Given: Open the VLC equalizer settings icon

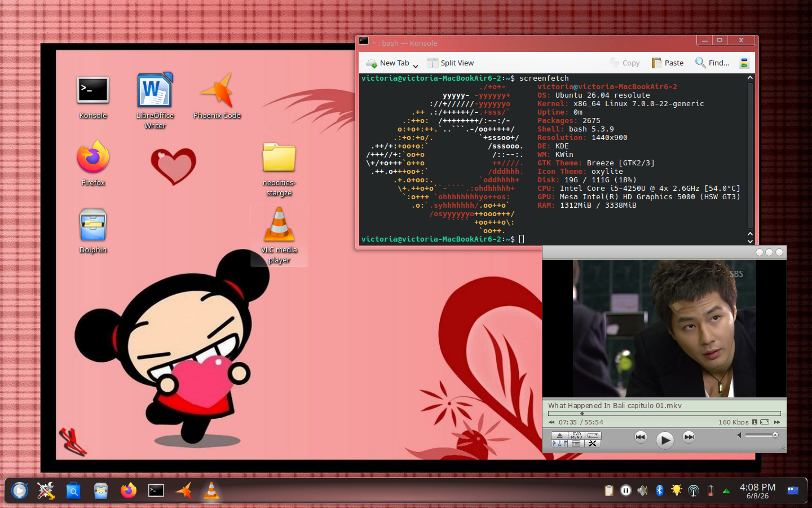Looking at the screenshot, I should (x=559, y=443).
